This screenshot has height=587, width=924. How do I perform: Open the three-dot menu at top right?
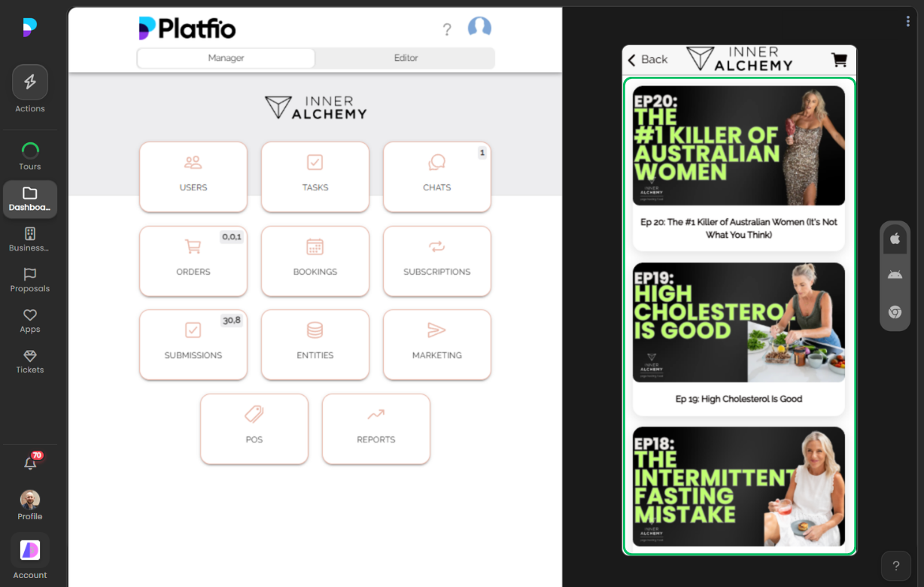[x=907, y=20]
